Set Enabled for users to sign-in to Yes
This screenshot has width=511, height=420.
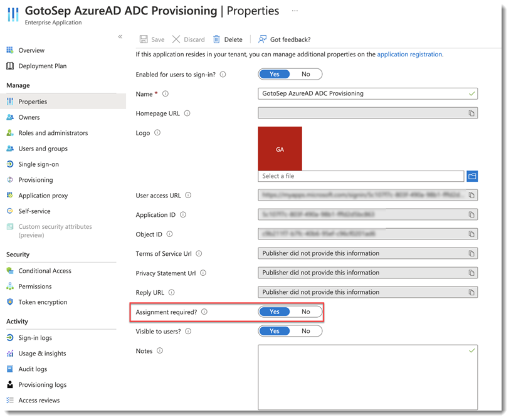tap(275, 74)
